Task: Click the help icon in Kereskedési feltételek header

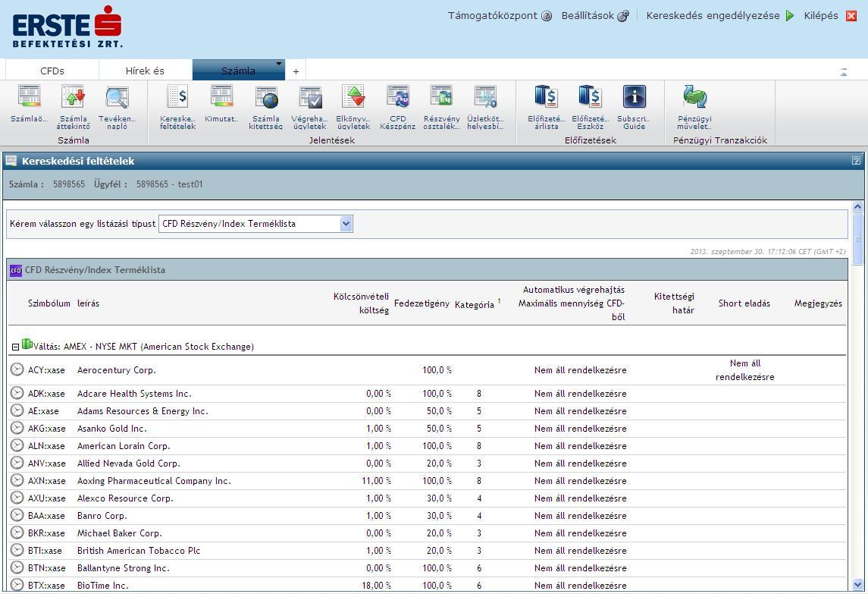Action: (856, 161)
